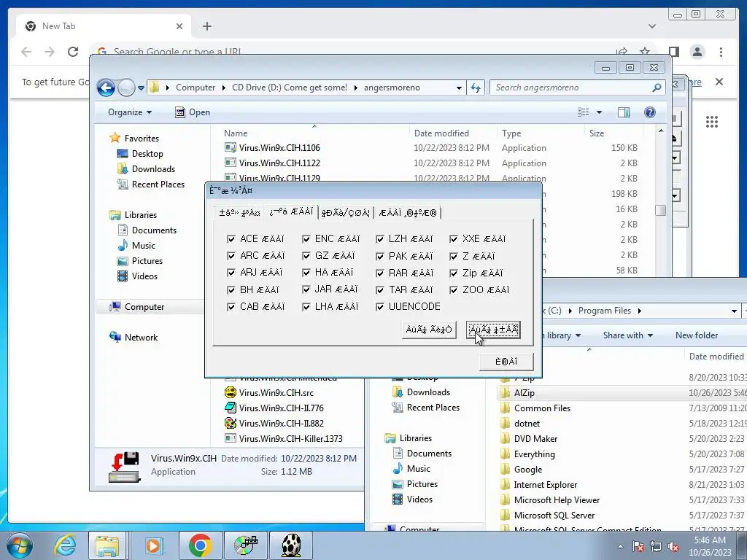Select Computer in angersmoreno window navigation pane
The image size is (747, 560).
[x=144, y=307]
